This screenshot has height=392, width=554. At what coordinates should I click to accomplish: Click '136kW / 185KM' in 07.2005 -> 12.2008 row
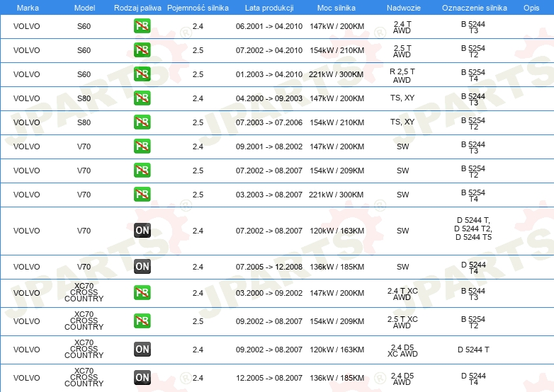[337, 266]
